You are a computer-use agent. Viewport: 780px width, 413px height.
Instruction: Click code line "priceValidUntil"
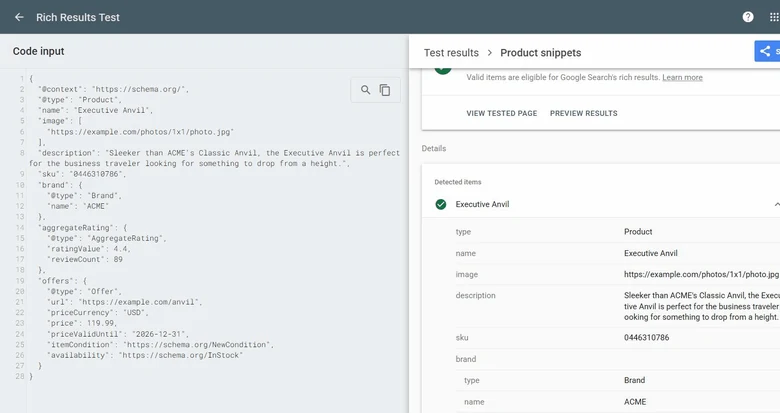[118, 334]
